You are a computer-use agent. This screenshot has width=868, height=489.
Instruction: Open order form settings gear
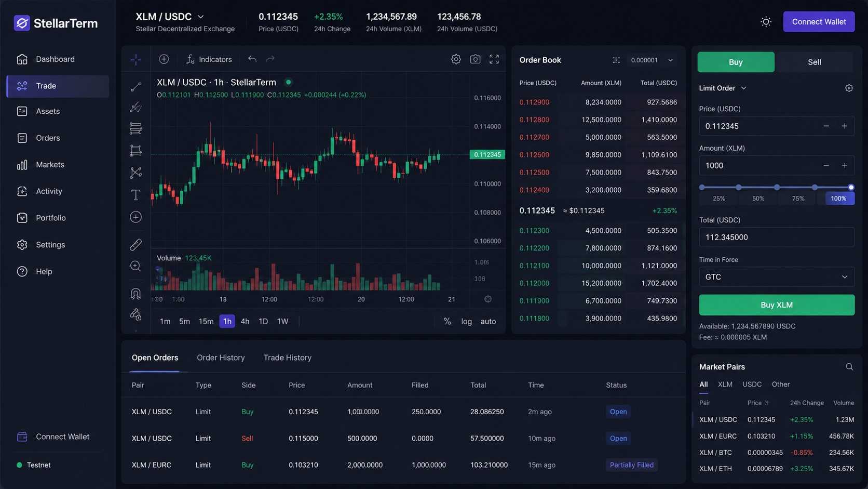(x=849, y=88)
